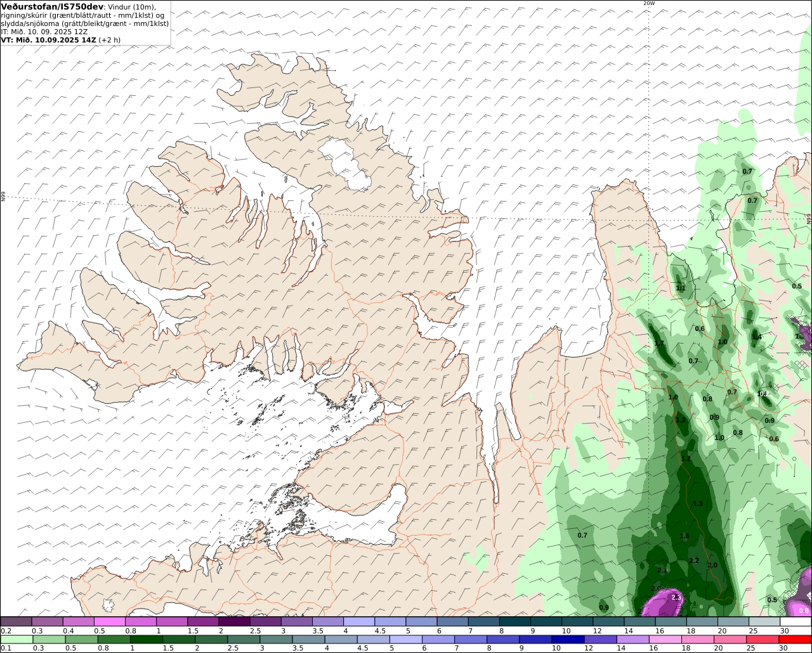The width and height of the screenshot is (812, 653).
Task: Click the 2.1 precipitation value on the map
Action: click(x=662, y=571)
